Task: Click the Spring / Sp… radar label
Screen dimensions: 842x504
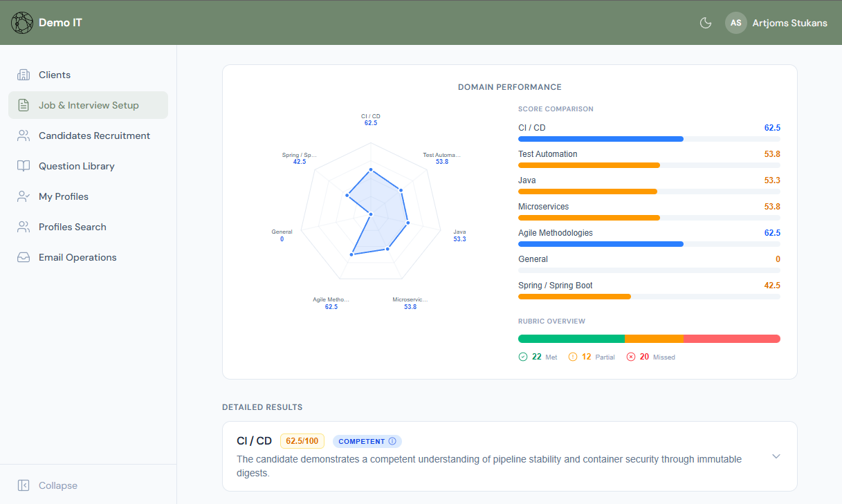Action: tap(300, 155)
